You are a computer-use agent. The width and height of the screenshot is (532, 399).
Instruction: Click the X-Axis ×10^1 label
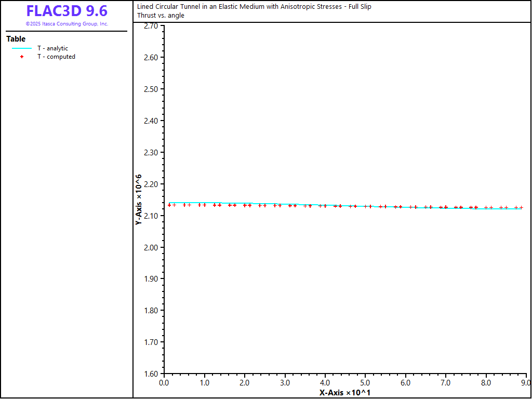[344, 393]
